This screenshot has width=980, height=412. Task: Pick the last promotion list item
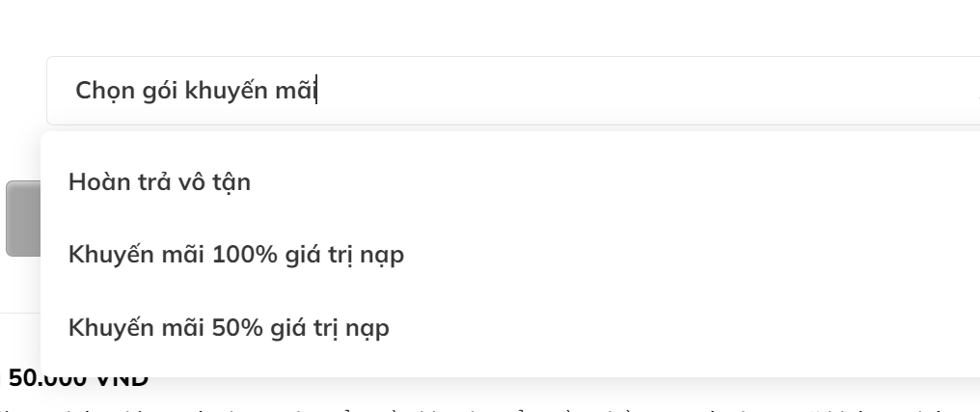229,328
